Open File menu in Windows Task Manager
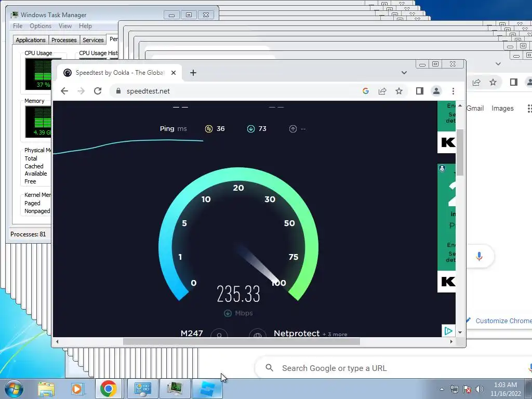 [x=18, y=26]
